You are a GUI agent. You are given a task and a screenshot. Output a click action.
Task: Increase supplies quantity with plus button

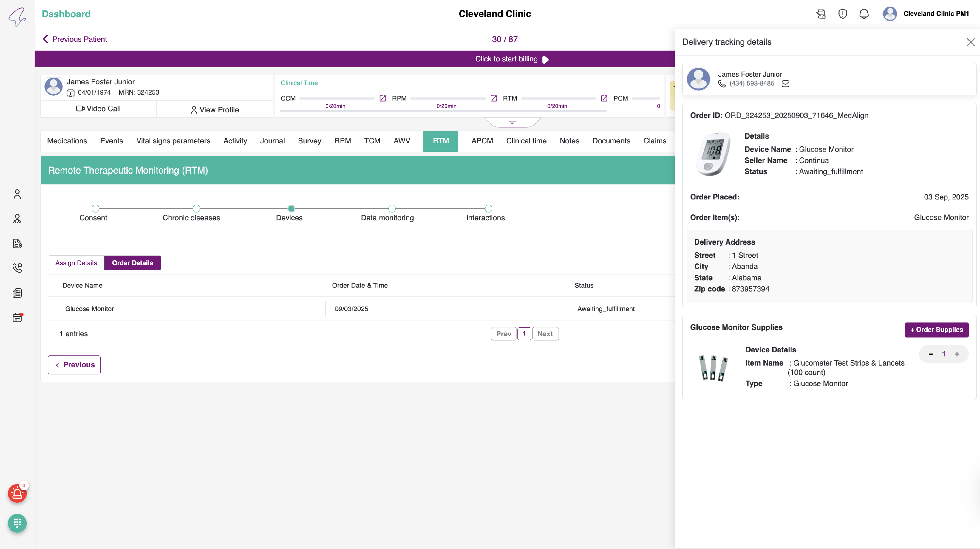coord(957,354)
